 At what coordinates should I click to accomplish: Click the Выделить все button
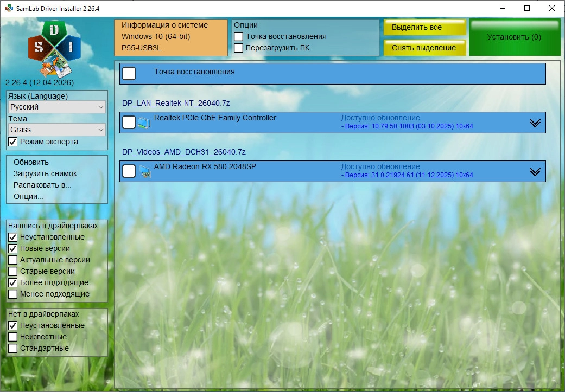point(424,27)
